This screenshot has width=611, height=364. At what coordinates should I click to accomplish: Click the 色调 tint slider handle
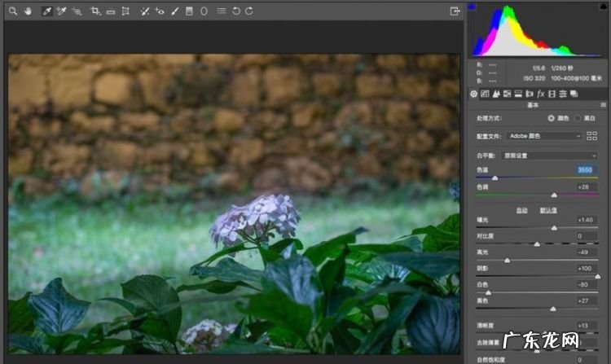pos(554,195)
